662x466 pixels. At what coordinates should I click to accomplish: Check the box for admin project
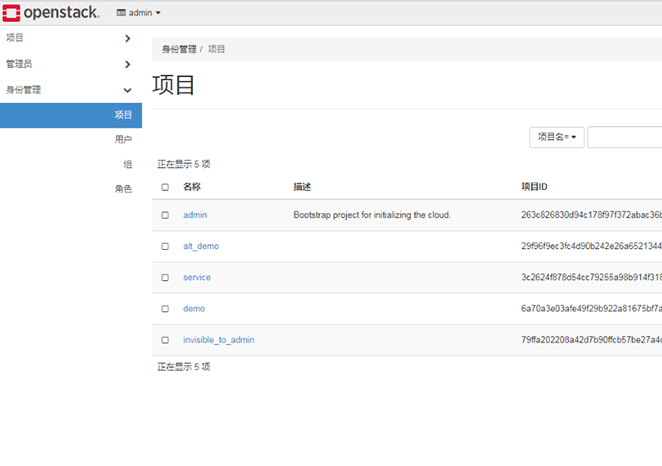click(x=165, y=215)
